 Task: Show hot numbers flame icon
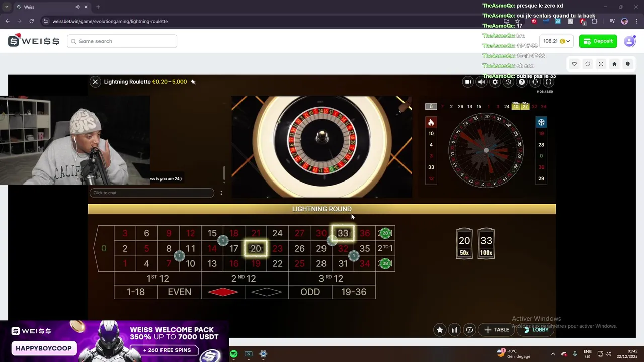[431, 122]
